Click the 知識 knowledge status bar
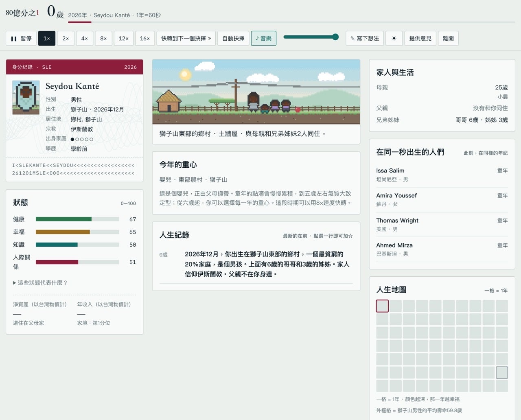The image size is (521, 420). coord(77,245)
